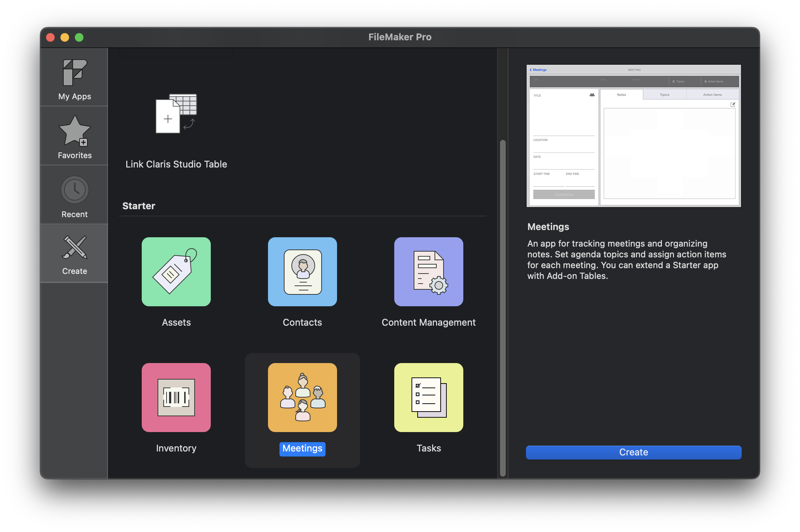Click the Starter section heading
The image size is (800, 532).
pyautogui.click(x=139, y=206)
